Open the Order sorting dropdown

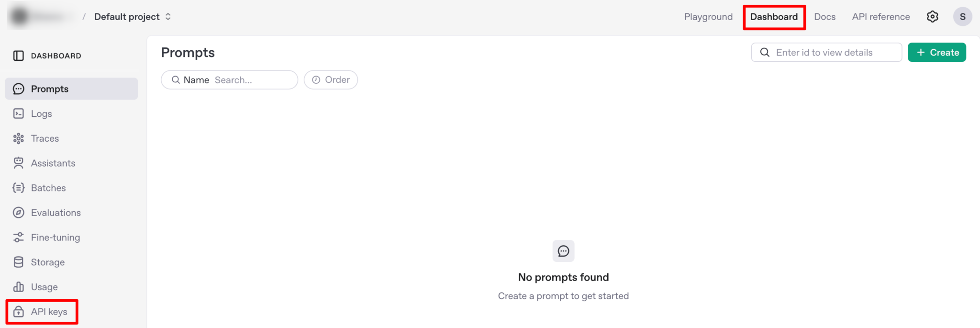tap(331, 80)
